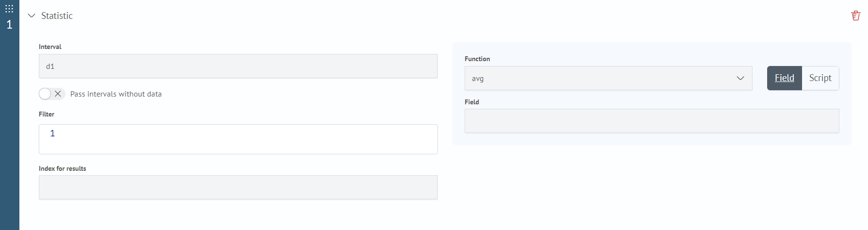Image resolution: width=868 pixels, height=230 pixels.
Task: Click the X mark inside the switch
Action: [x=58, y=94]
